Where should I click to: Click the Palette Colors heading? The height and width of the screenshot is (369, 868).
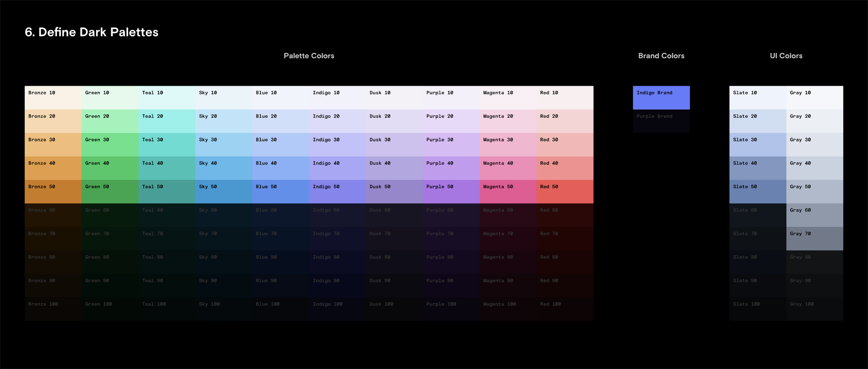point(309,56)
